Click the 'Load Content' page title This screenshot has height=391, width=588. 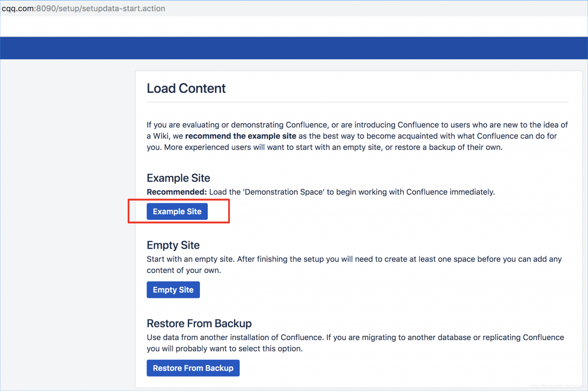point(186,88)
